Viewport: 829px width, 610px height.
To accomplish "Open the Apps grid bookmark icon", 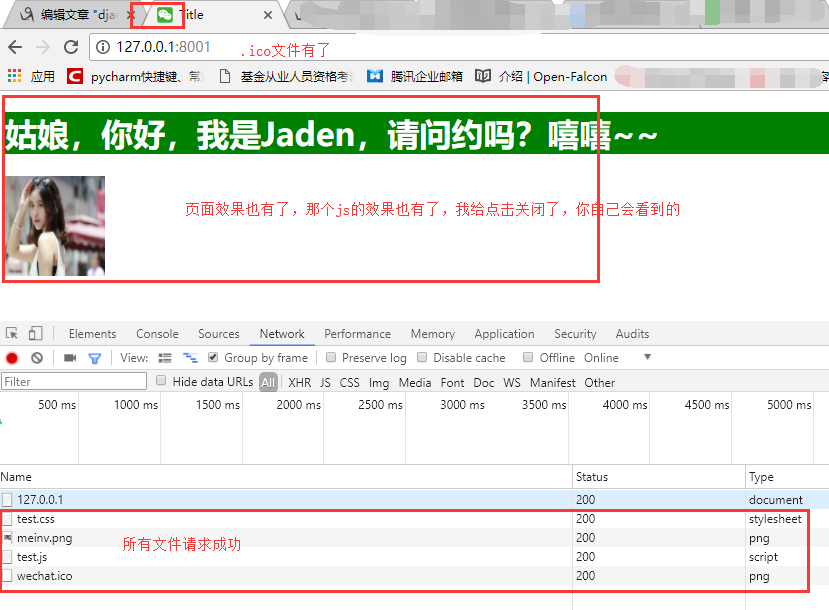I will 14,76.
